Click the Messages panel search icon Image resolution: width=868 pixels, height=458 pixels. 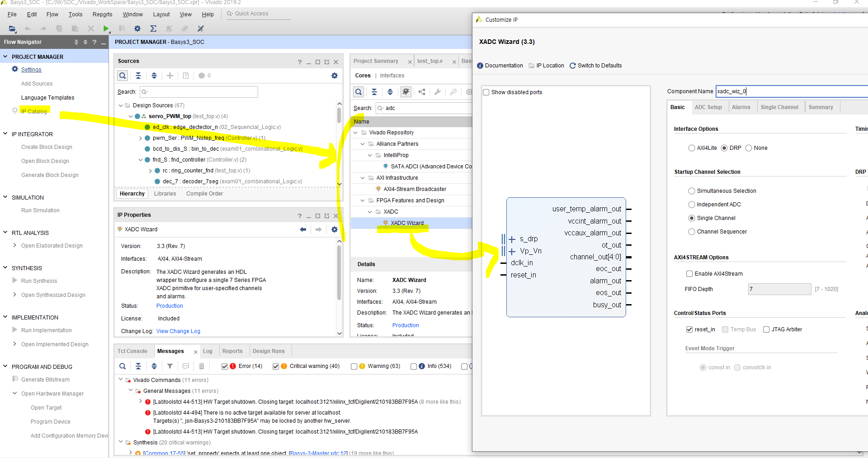click(x=123, y=366)
